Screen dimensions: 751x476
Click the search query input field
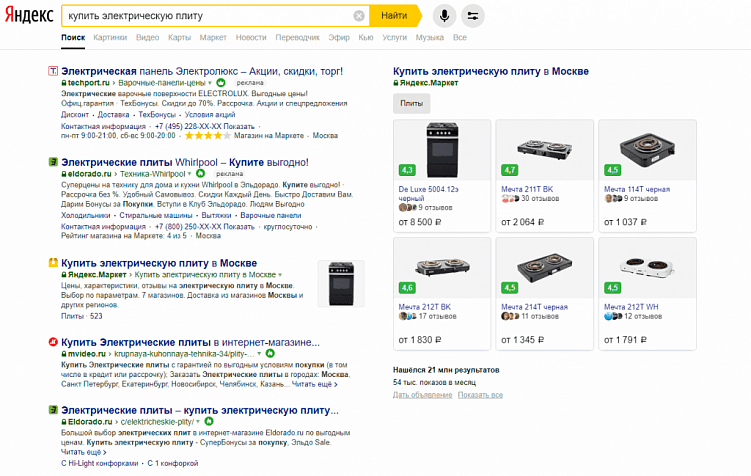205,16
